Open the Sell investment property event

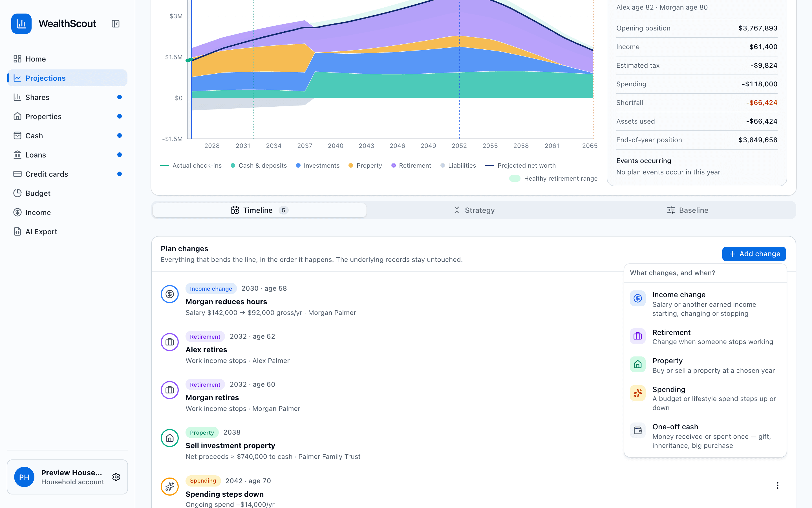point(230,446)
